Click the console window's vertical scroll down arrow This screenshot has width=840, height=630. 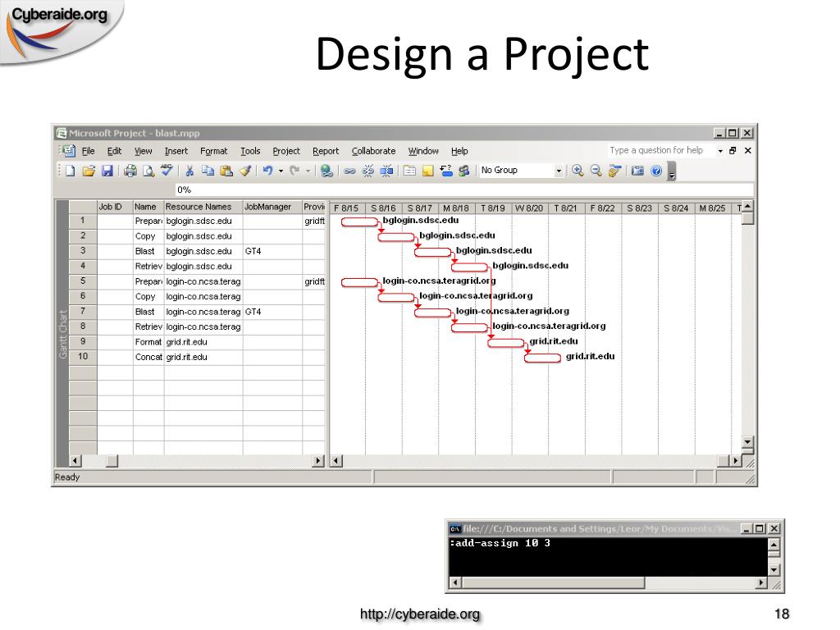point(774,569)
